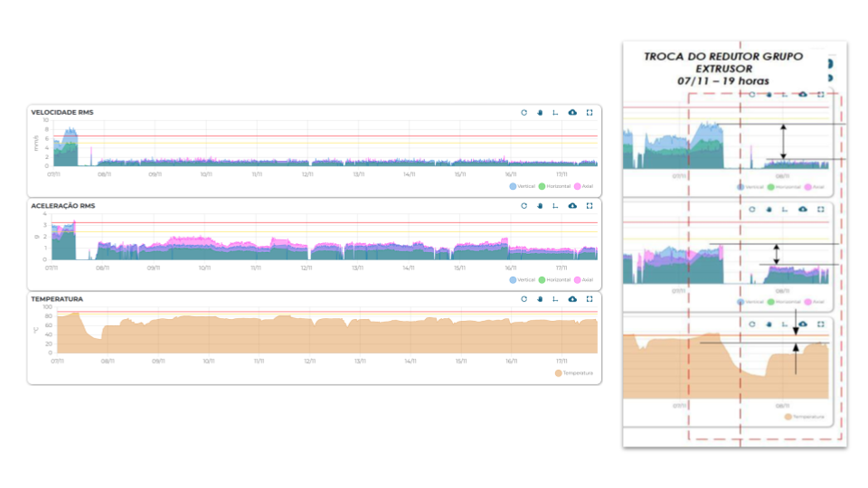Select the pan hand tool on Velocidade RMS
This screenshot has width=868, height=488.
pos(540,112)
